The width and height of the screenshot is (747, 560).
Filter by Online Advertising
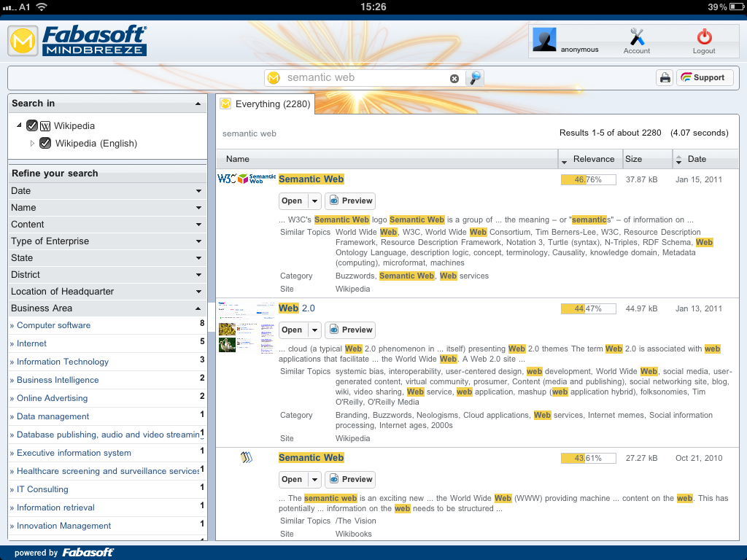52,398
